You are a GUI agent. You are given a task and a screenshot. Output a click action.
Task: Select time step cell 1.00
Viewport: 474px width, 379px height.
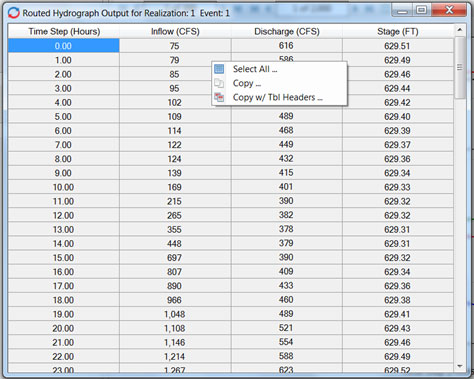(64, 60)
